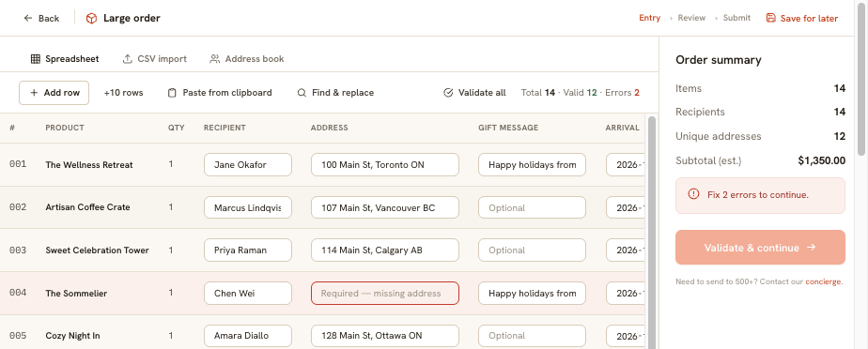
Task: Click the RECIPIENT column header
Action: [225, 128]
